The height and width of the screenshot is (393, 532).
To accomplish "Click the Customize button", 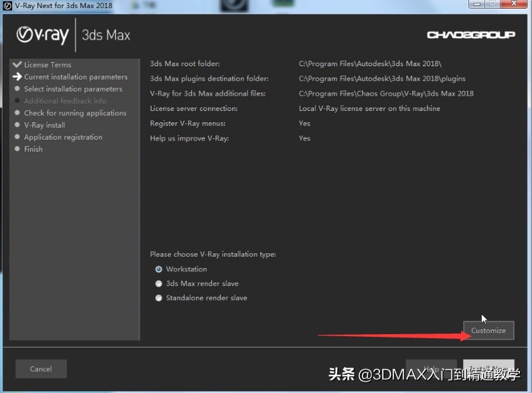I will coord(489,330).
